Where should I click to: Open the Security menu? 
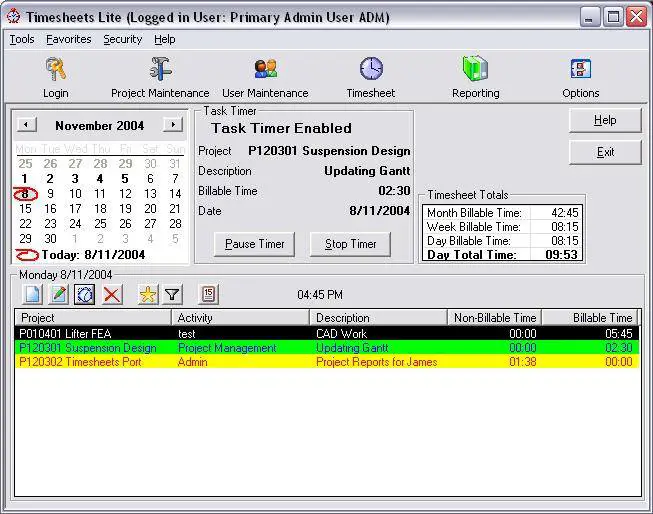pos(122,39)
